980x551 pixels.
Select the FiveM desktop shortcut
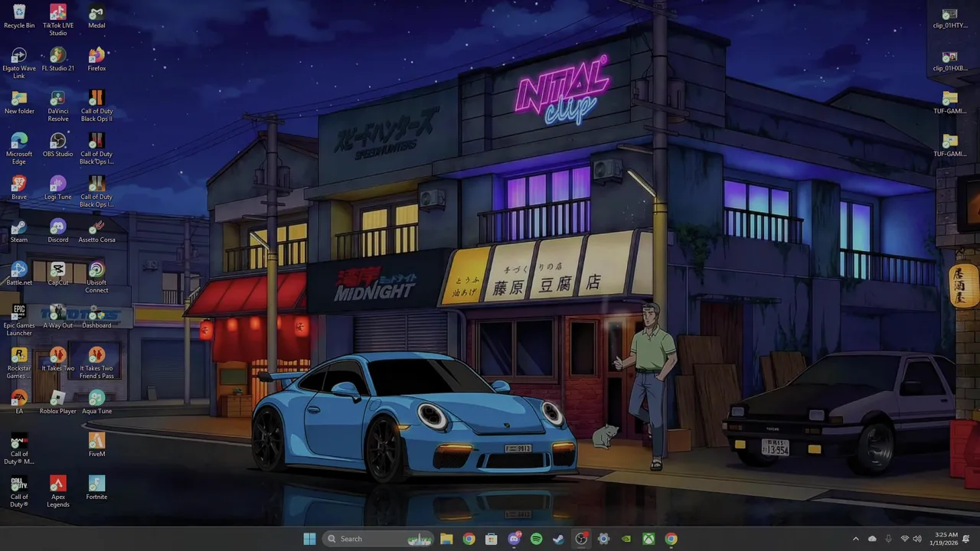click(x=96, y=445)
